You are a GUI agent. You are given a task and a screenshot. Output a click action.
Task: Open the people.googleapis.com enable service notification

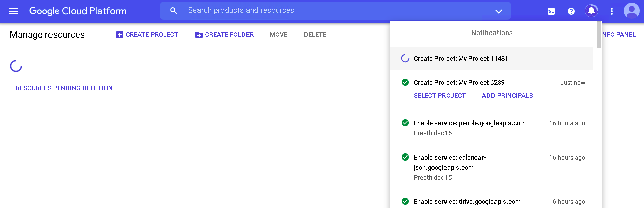(492, 128)
